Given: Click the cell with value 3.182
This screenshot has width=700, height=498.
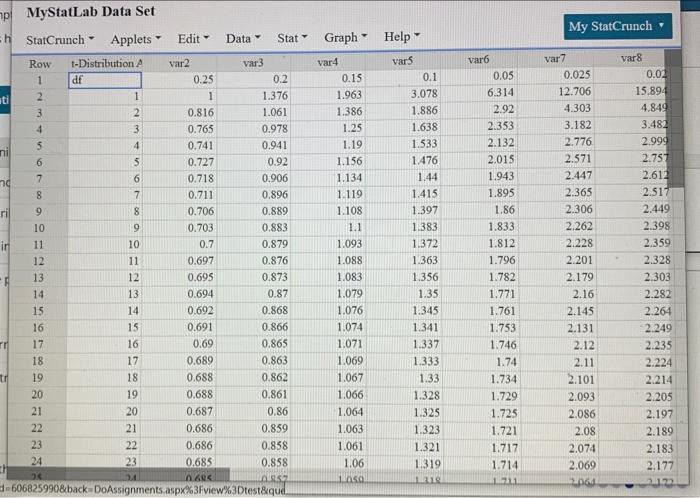Looking at the screenshot, I should click(x=555, y=125).
